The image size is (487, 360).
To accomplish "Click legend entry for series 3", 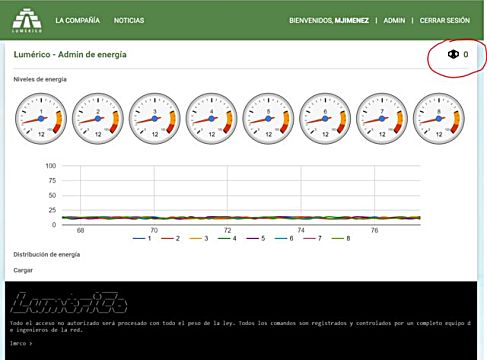I will coord(199,238).
